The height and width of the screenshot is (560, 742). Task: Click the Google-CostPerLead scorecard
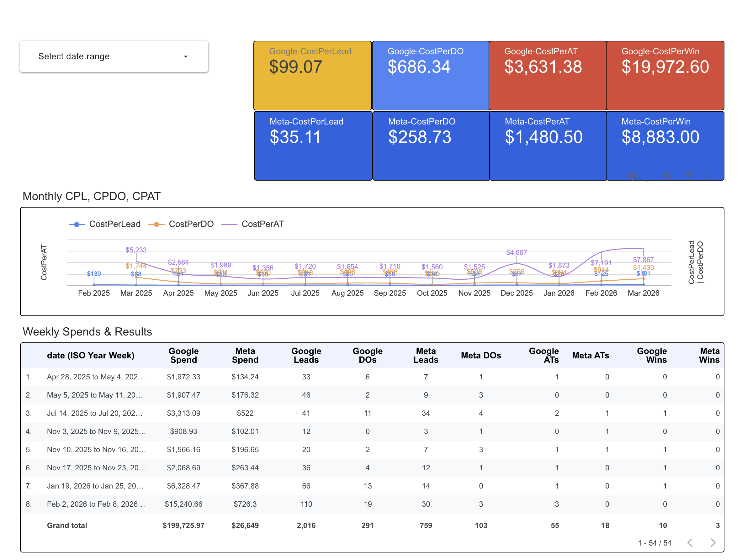pyautogui.click(x=312, y=76)
